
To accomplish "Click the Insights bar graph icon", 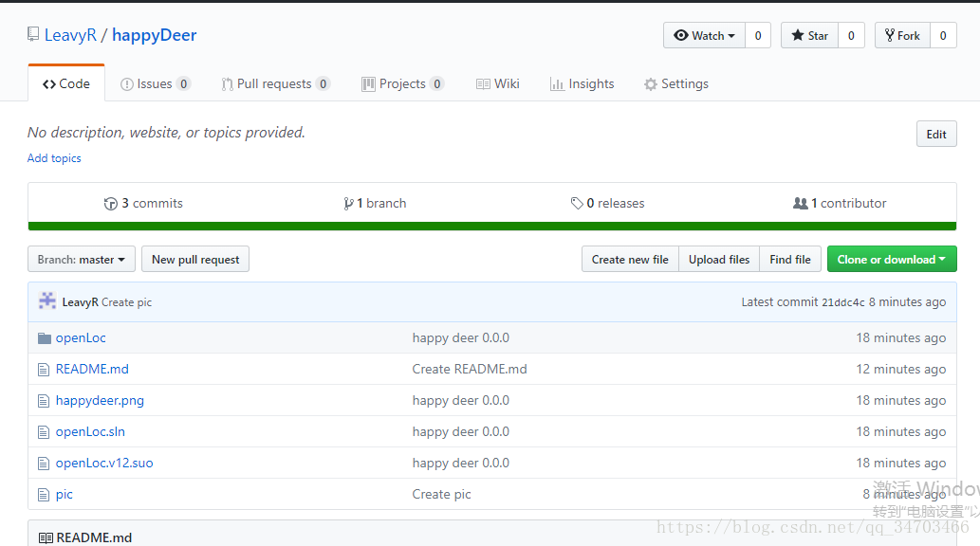I will pyautogui.click(x=557, y=84).
